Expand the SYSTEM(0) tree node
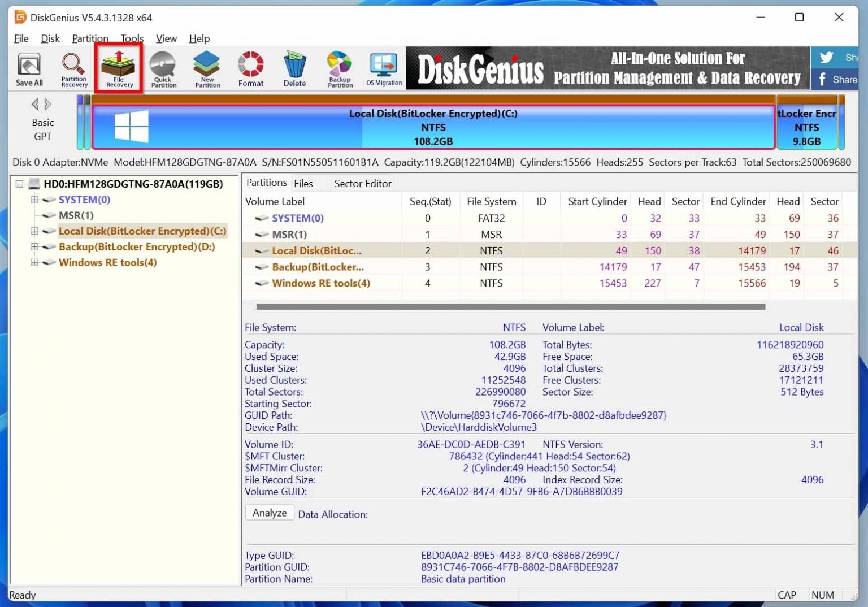This screenshot has height=607, width=868. click(x=34, y=200)
